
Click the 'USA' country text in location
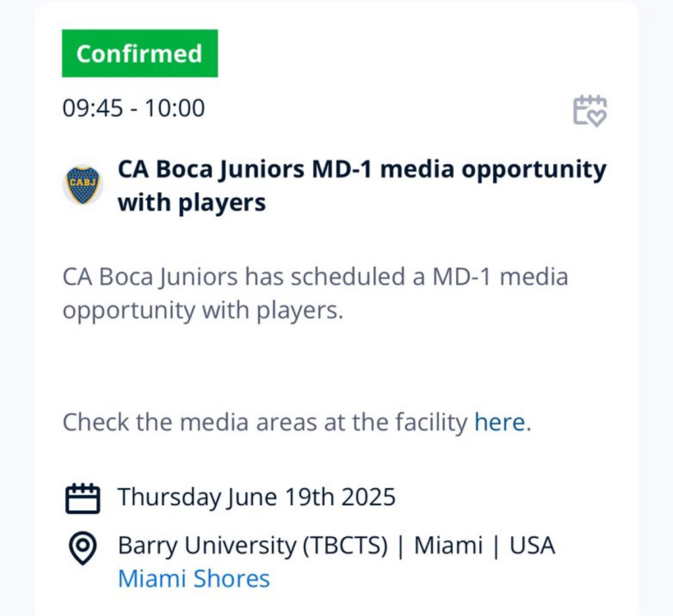click(x=532, y=546)
